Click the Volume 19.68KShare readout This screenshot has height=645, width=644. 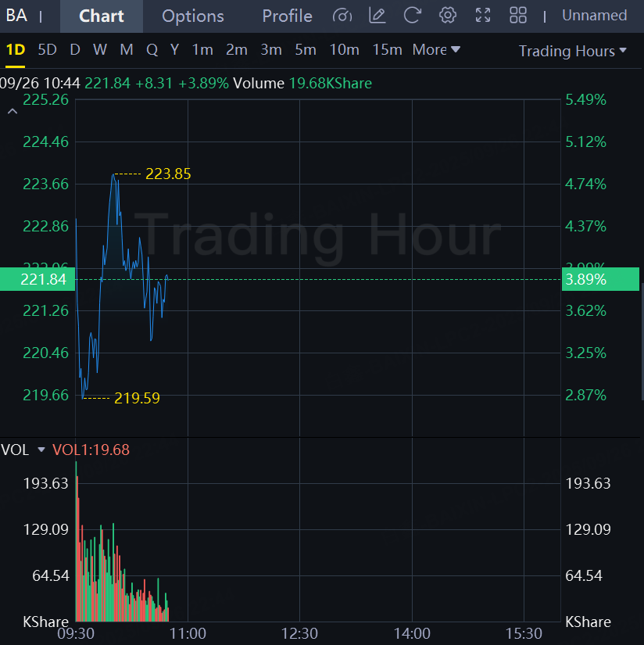pos(302,84)
